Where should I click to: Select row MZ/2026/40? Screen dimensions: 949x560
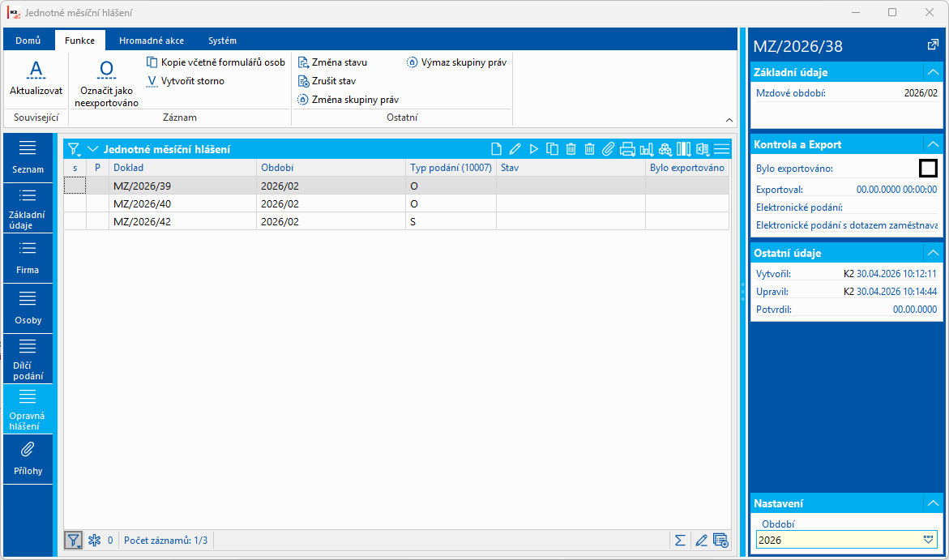(x=396, y=204)
